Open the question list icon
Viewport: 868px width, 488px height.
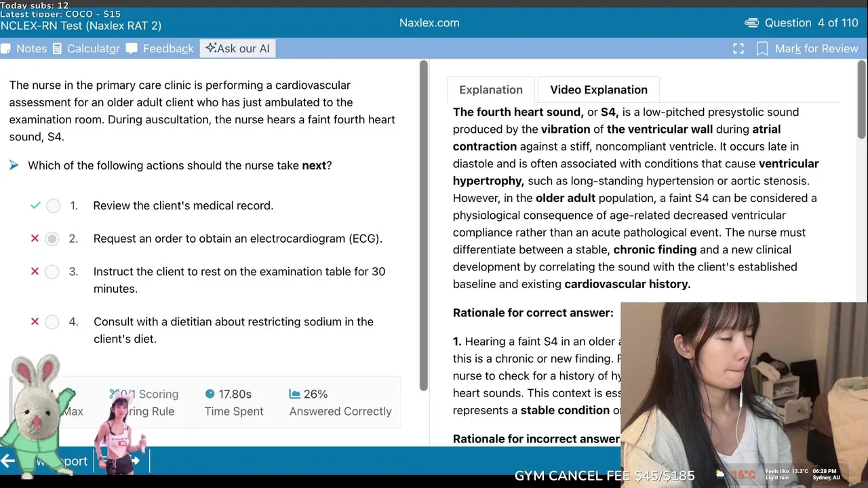[x=751, y=23]
